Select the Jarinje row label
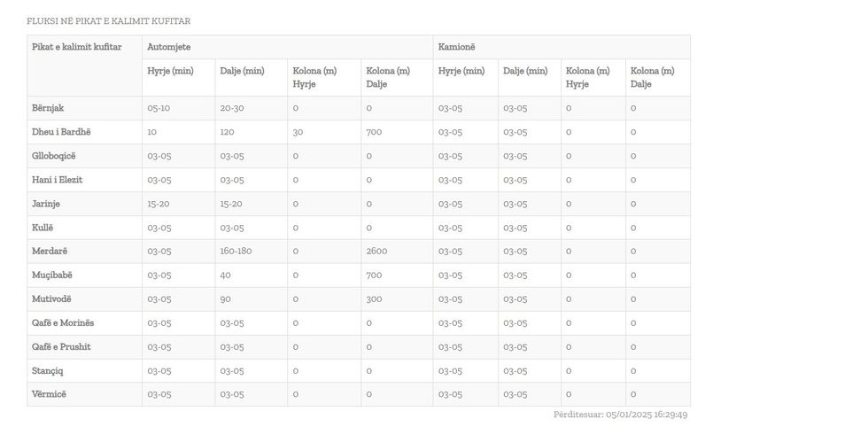 point(46,204)
